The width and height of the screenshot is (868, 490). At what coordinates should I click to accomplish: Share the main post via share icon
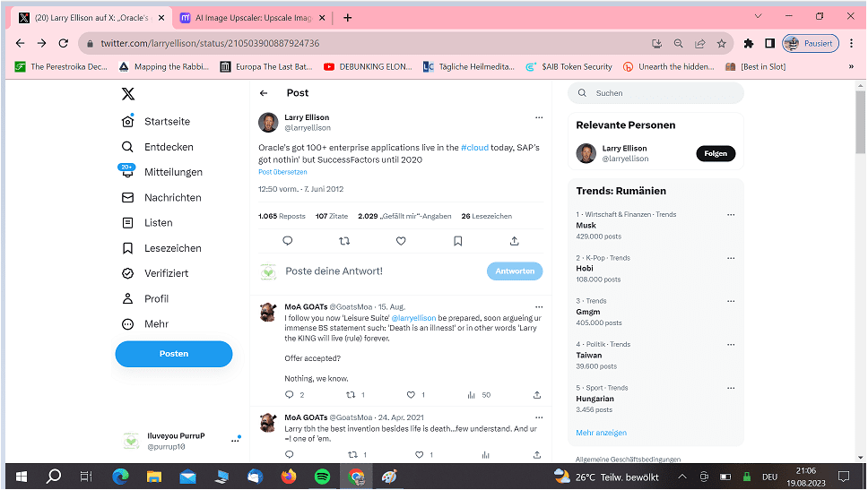click(514, 241)
